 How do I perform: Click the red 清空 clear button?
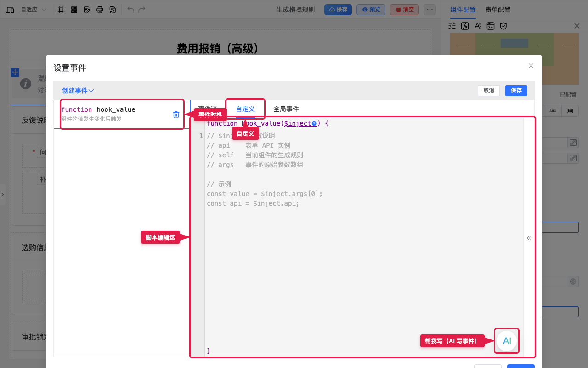pos(404,10)
